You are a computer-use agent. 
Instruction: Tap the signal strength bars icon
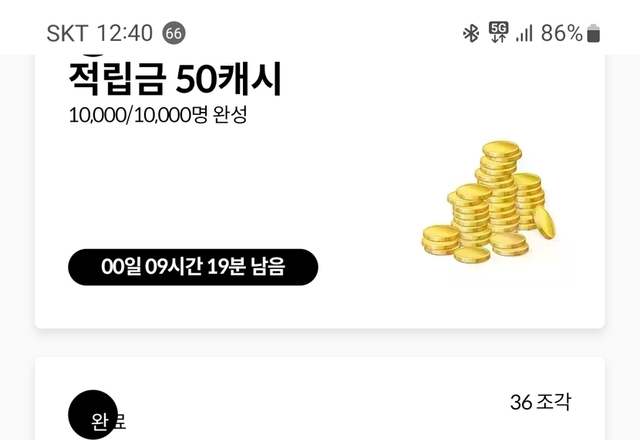pyautogui.click(x=524, y=33)
